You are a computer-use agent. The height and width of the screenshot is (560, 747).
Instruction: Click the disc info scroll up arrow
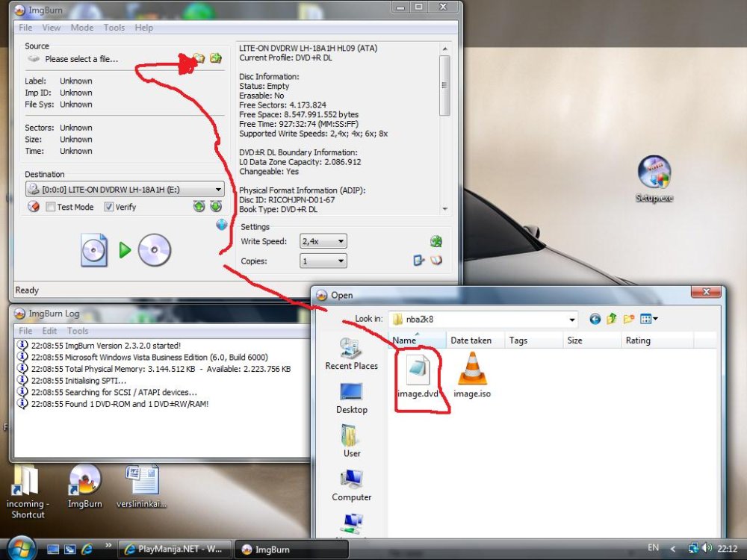coord(445,49)
